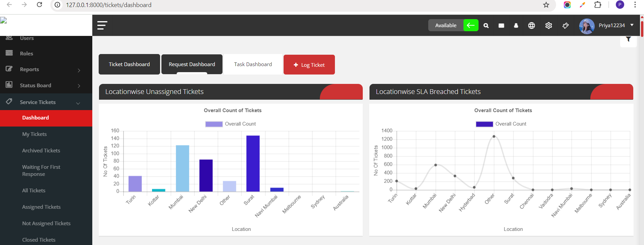Bookmark this page with the star icon
The width and height of the screenshot is (644, 245).
(x=546, y=5)
